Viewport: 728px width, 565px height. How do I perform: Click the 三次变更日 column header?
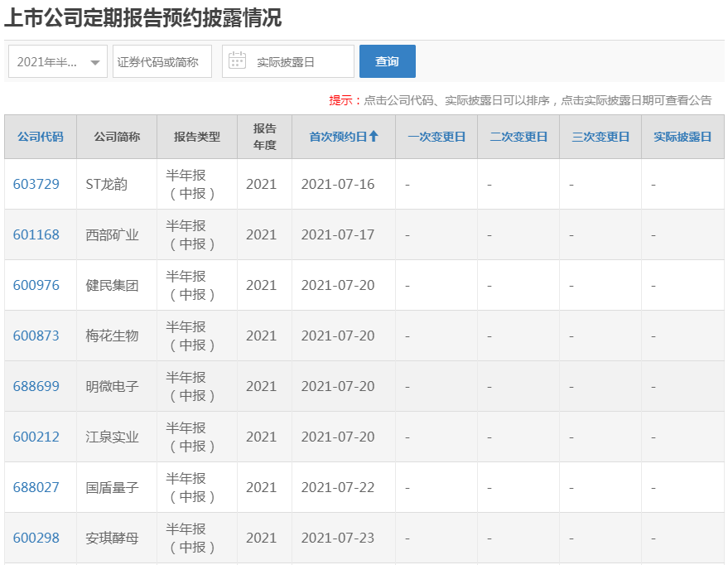(600, 137)
